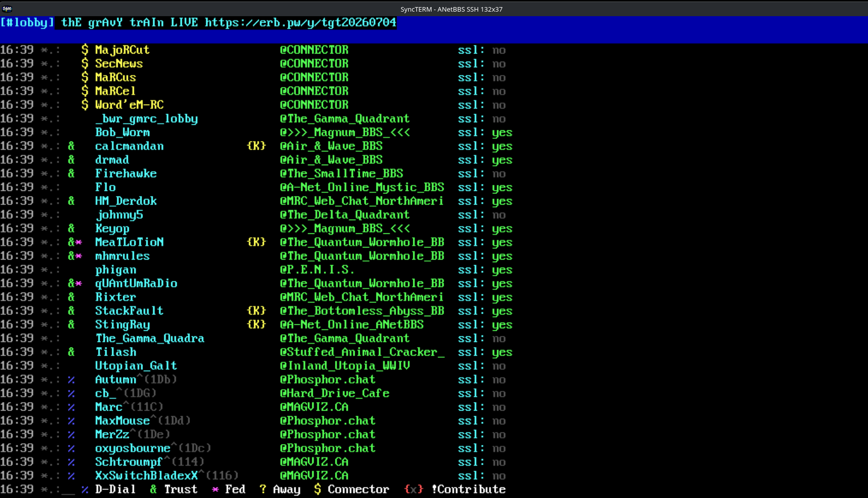868x498 pixels.
Task: Click the SyncTERM ANetBBS window title
Action: [451, 9]
